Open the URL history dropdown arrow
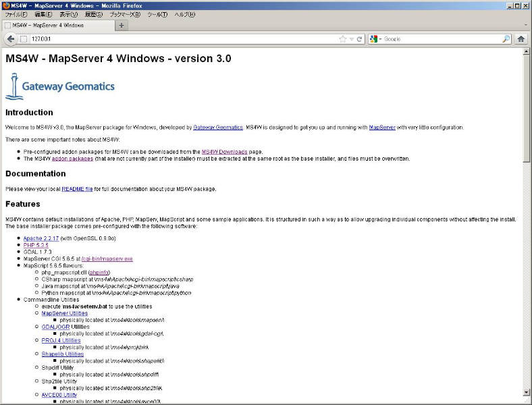The image size is (532, 405). click(x=352, y=39)
